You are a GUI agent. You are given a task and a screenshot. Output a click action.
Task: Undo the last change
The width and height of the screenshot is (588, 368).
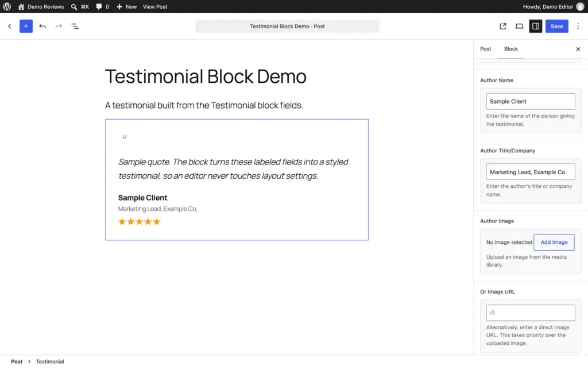tap(42, 26)
